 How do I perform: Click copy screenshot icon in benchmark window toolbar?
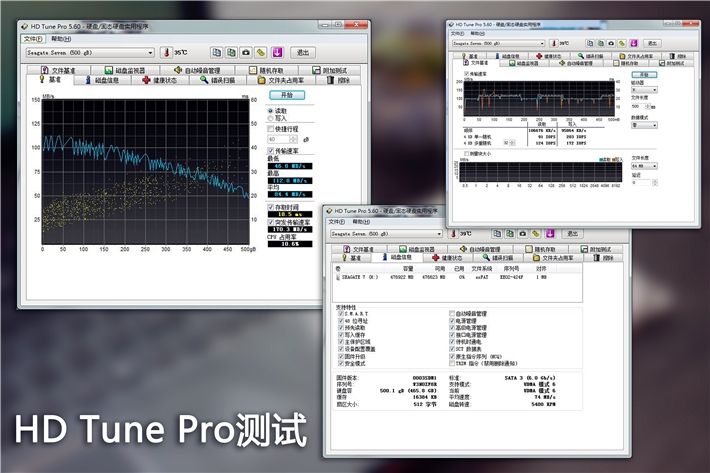[231, 53]
